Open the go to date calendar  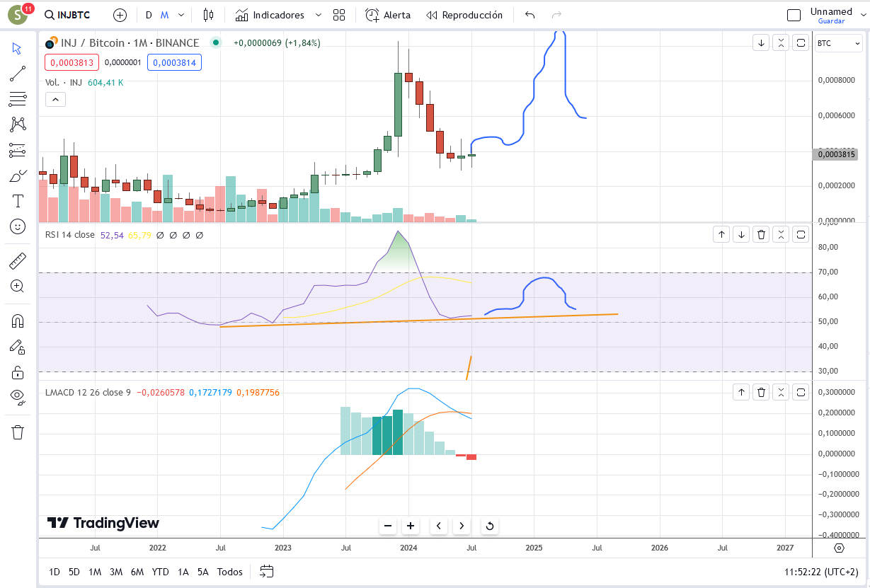(267, 571)
